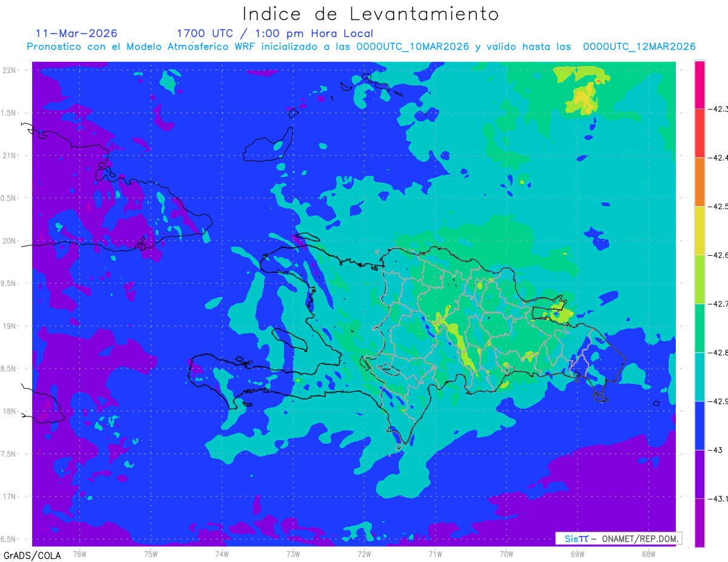Click the '17N' latitude label
The height and width of the screenshot is (562, 728).
10,497
